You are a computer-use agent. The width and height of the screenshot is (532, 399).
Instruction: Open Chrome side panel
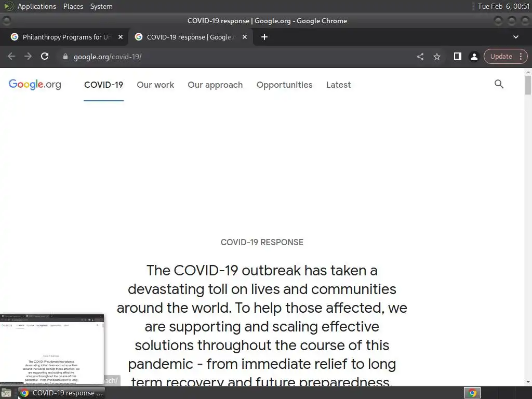tap(457, 56)
